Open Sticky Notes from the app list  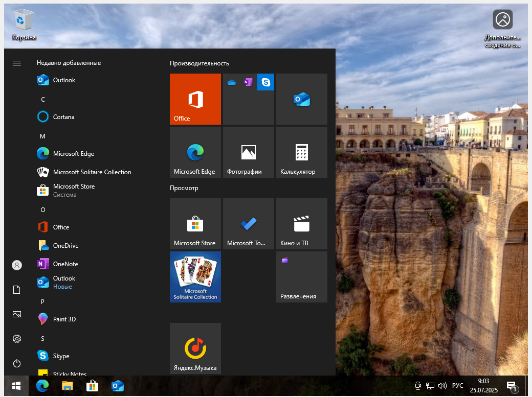pos(95,371)
